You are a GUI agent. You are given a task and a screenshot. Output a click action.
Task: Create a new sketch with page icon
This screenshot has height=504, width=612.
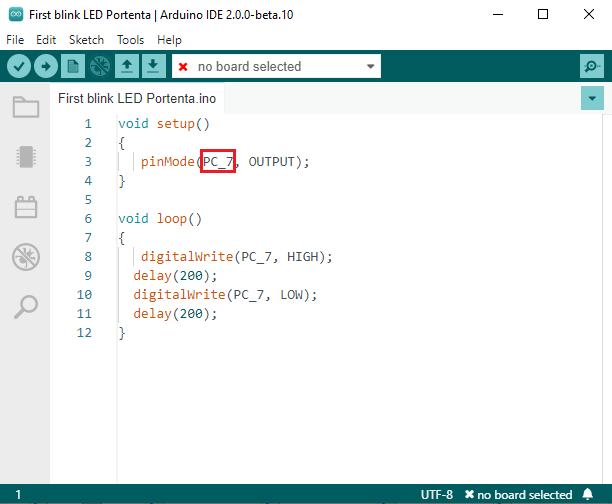pyautogui.click(x=73, y=66)
